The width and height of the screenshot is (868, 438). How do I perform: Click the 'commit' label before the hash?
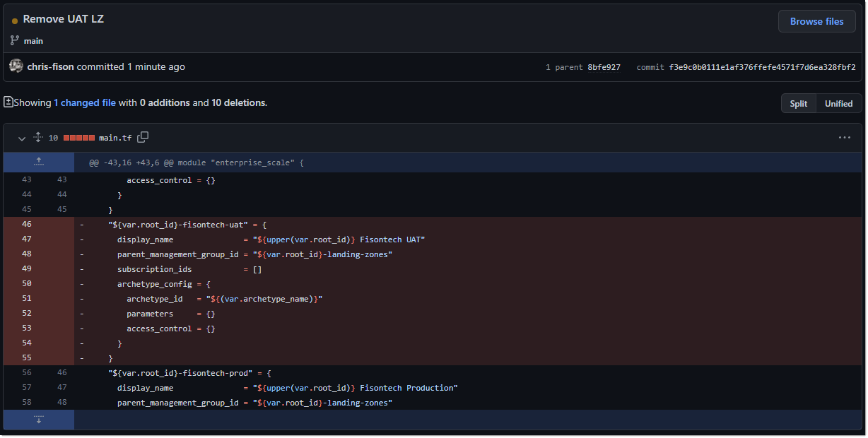click(x=650, y=67)
